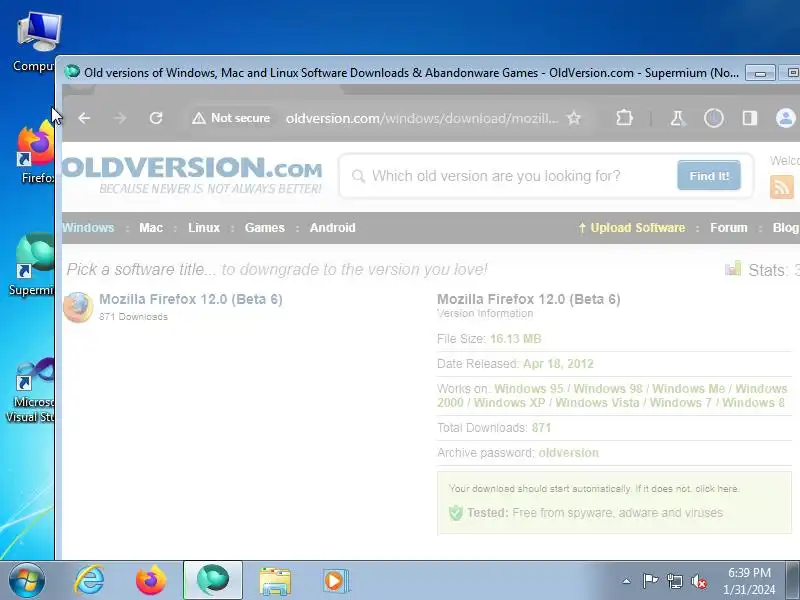This screenshot has width=800, height=600.
Task: Click the 'Version Information' subtitle text
Action: point(485,314)
